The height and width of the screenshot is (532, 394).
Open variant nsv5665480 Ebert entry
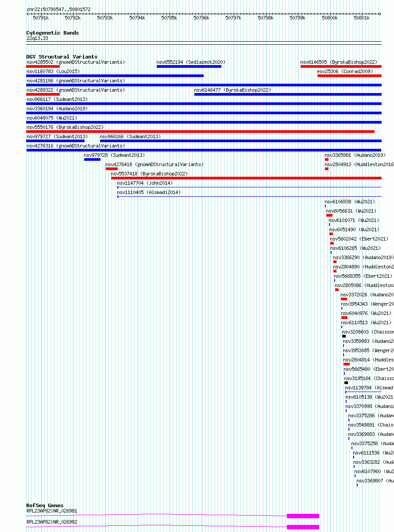click(x=369, y=369)
